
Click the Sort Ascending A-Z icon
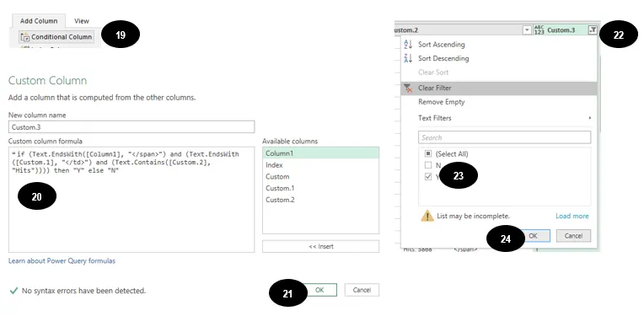[408, 45]
